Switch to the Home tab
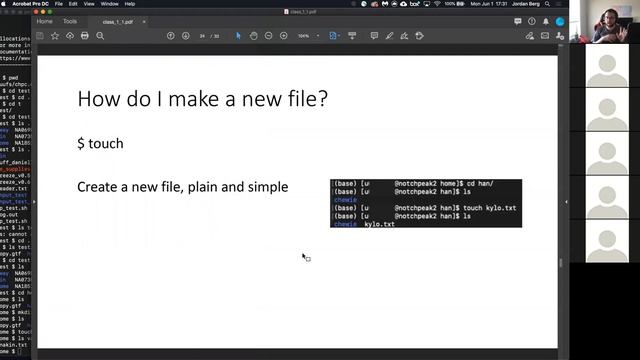 [44, 21]
